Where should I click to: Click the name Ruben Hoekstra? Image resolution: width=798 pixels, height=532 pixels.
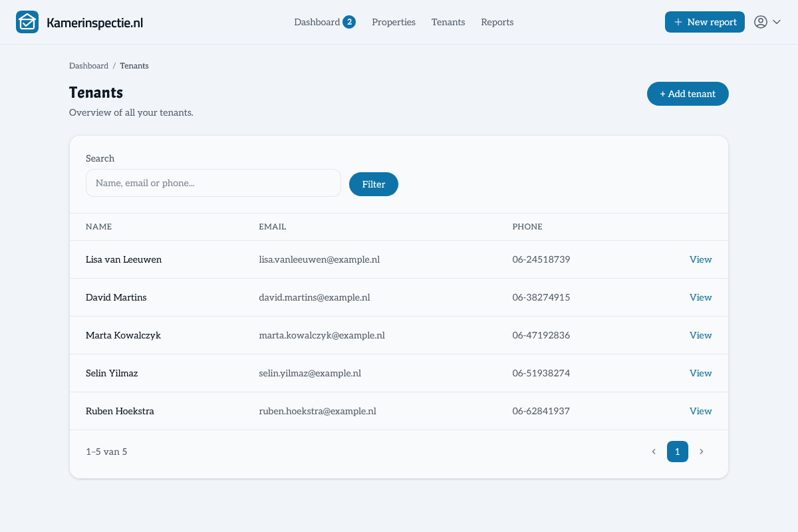[x=120, y=411]
